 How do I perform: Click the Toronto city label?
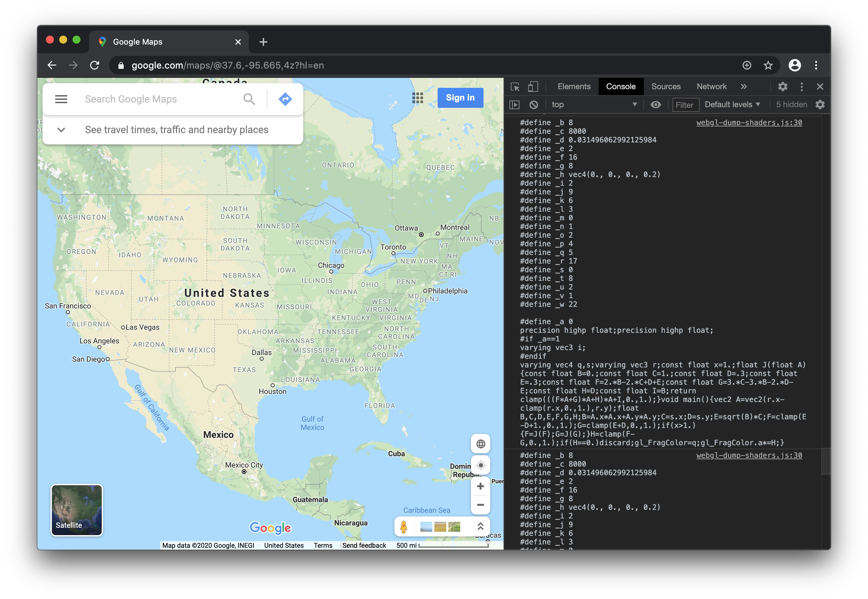click(x=393, y=247)
